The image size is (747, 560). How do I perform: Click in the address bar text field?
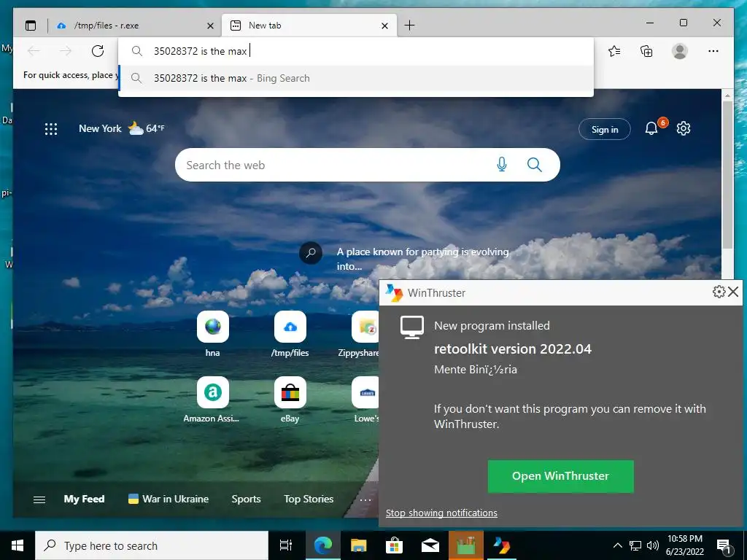pyautogui.click(x=355, y=51)
